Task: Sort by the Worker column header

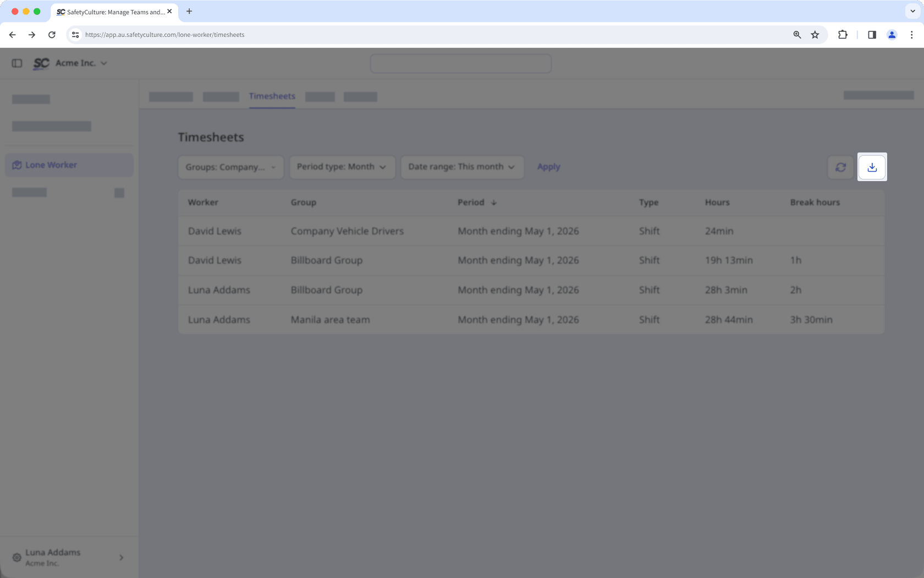Action: pyautogui.click(x=203, y=203)
